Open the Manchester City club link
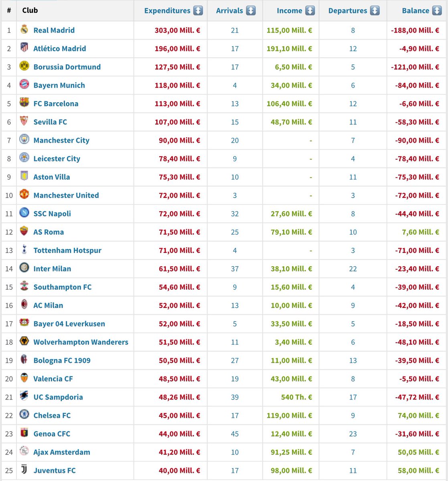 click(61, 140)
